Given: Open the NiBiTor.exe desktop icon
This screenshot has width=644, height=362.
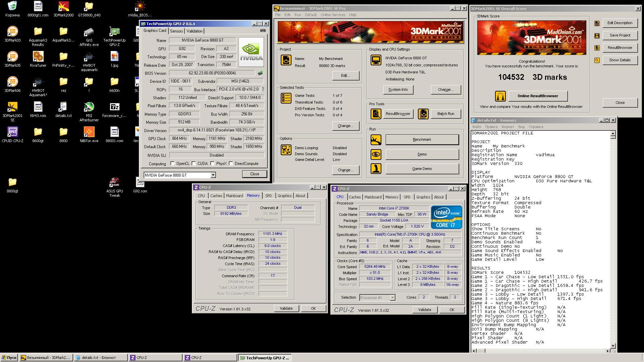Looking at the screenshot, I should click(x=89, y=134).
